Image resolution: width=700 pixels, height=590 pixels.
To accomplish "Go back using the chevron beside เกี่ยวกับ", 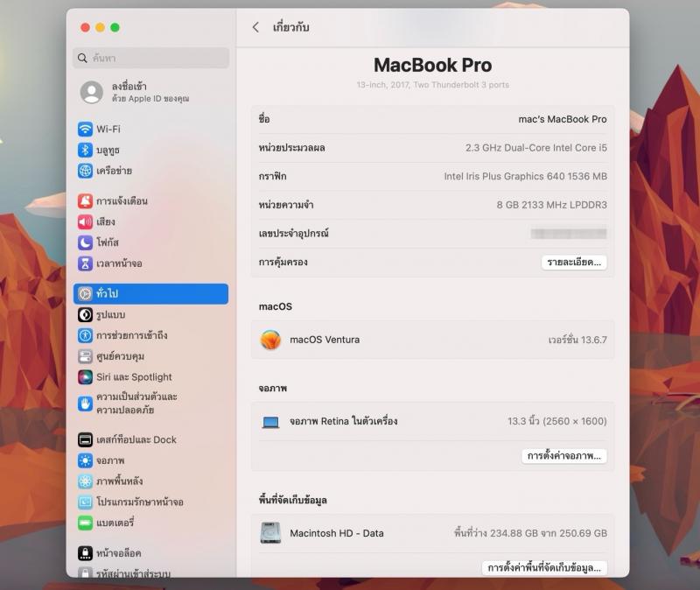I will click(x=255, y=27).
